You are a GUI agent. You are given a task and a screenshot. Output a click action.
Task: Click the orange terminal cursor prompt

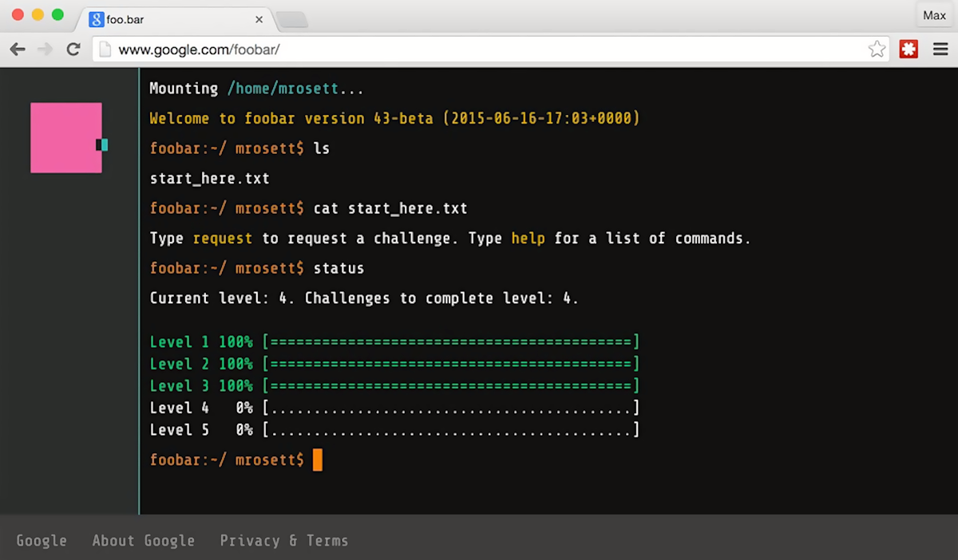click(x=318, y=460)
